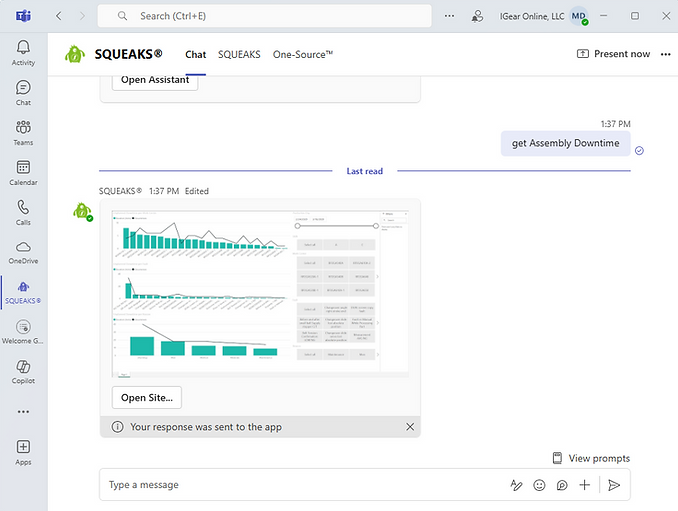Expand more apps ellipsis in sidebar

coord(23,411)
